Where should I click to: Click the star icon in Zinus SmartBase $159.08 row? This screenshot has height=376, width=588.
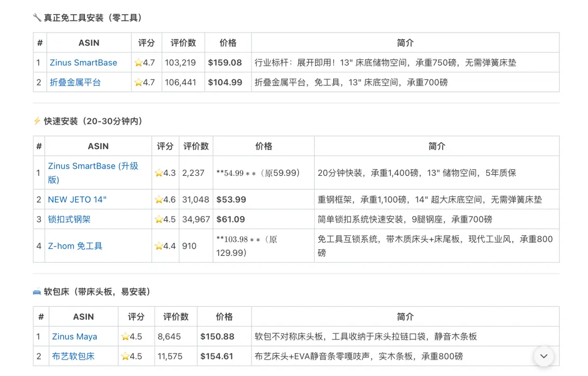point(138,63)
